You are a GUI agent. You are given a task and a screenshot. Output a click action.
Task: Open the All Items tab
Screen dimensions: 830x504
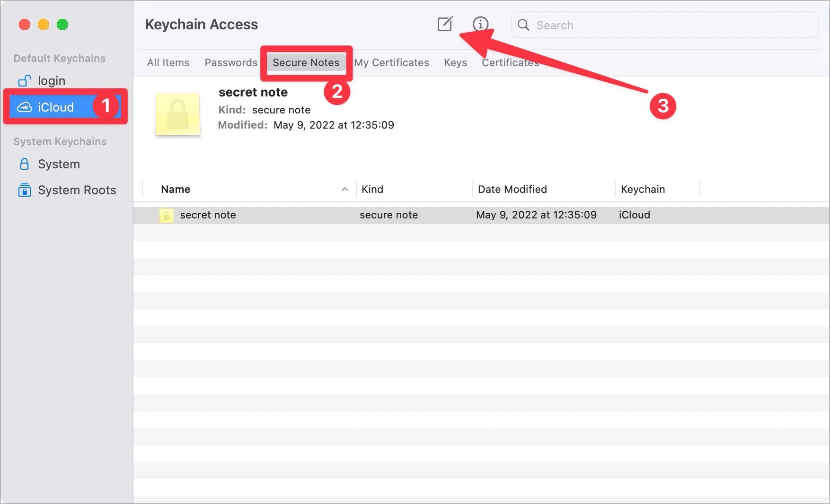tap(168, 62)
